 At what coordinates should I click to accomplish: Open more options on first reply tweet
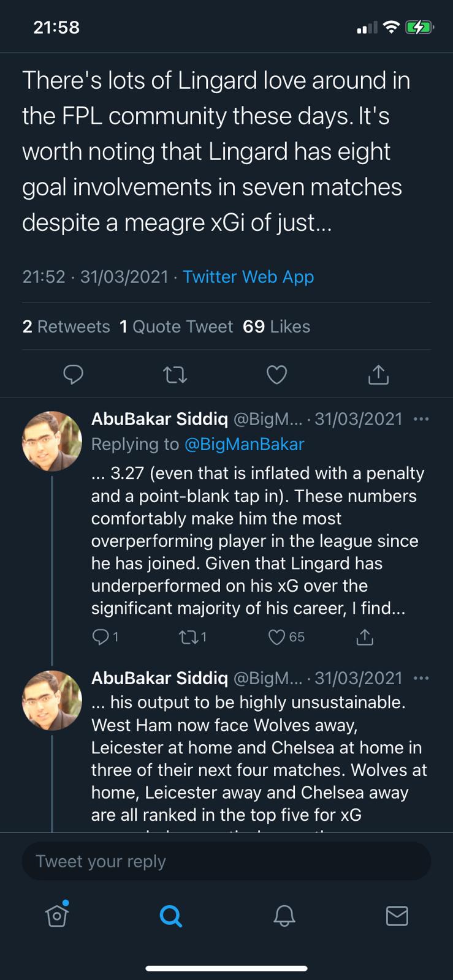[x=421, y=419]
